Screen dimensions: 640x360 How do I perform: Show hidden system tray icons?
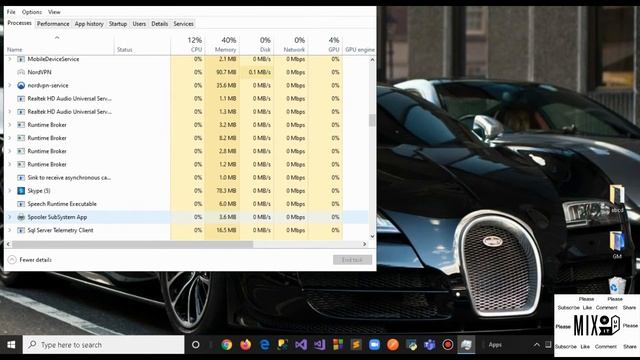point(536,345)
